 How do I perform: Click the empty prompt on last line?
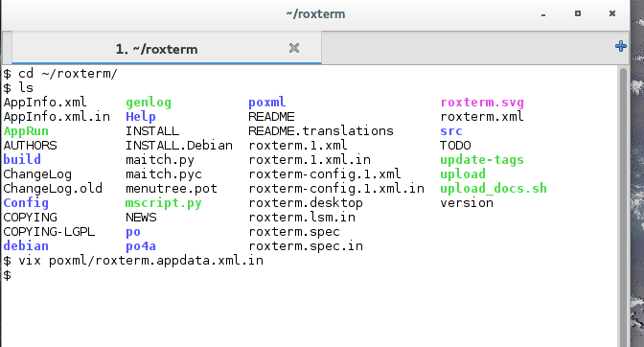(x=8, y=275)
